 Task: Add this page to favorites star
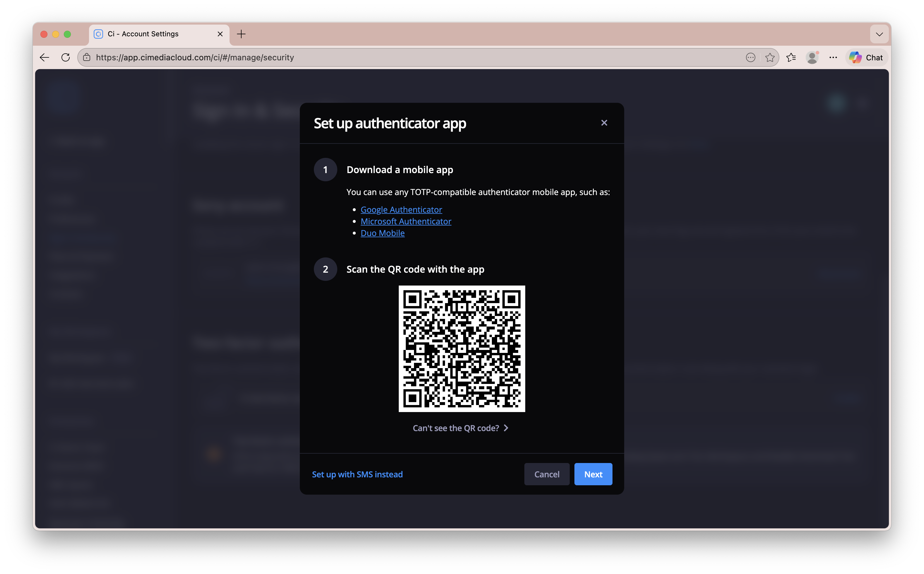[769, 57]
